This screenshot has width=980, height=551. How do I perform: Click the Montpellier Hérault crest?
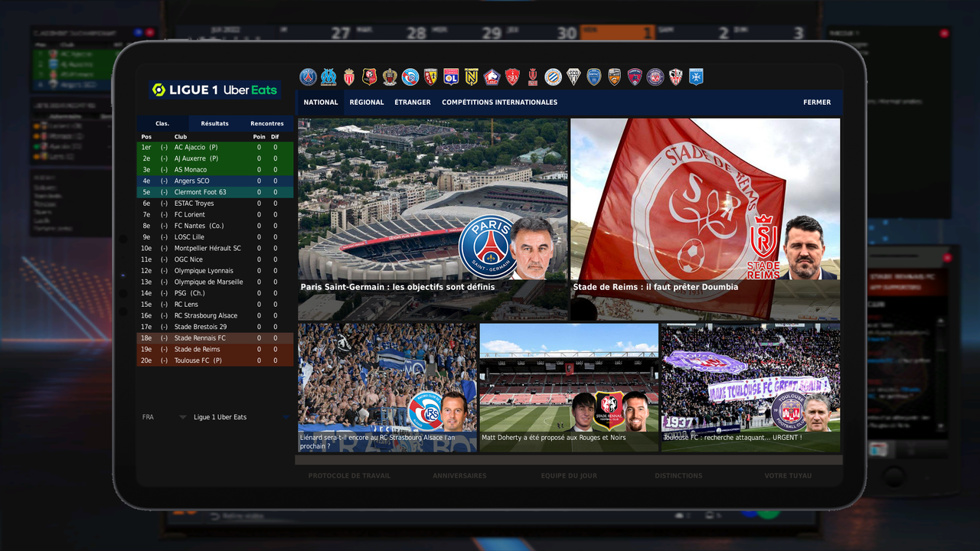553,77
